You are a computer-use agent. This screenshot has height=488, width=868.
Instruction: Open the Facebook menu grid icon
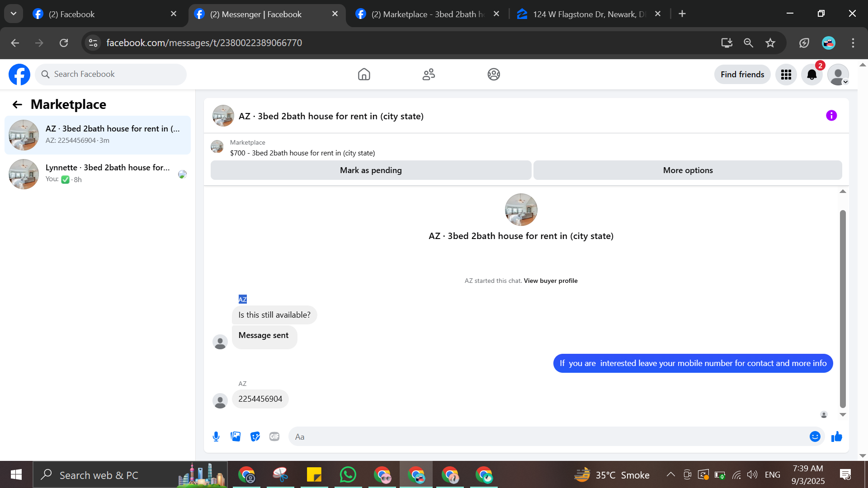point(786,75)
